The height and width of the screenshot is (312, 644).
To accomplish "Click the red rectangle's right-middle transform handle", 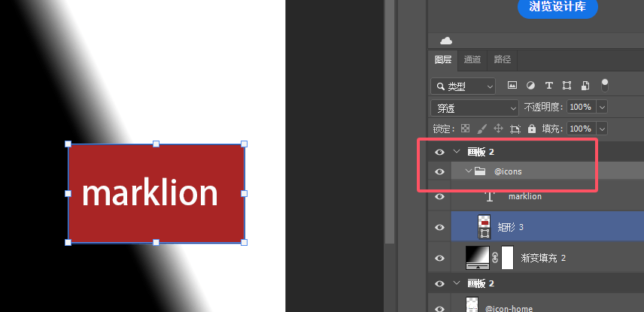I will (244, 193).
